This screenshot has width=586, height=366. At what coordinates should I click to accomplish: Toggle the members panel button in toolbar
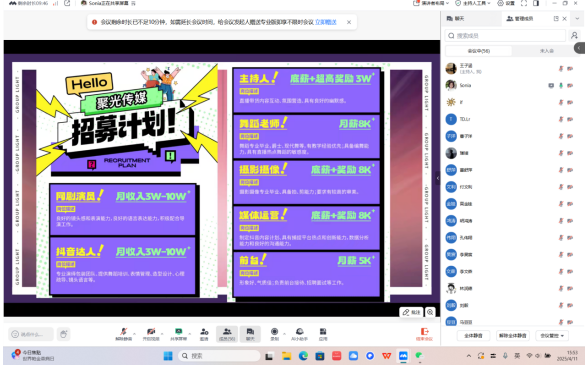coord(227,333)
